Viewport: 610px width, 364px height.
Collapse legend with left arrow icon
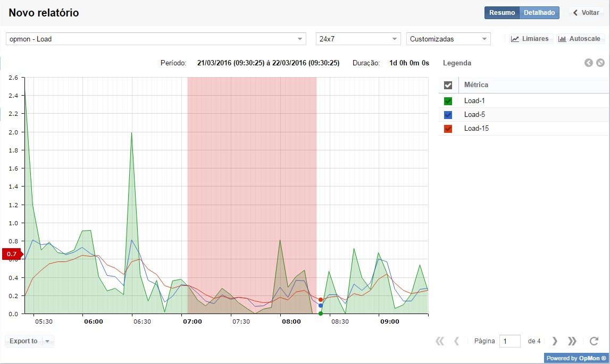(x=589, y=63)
